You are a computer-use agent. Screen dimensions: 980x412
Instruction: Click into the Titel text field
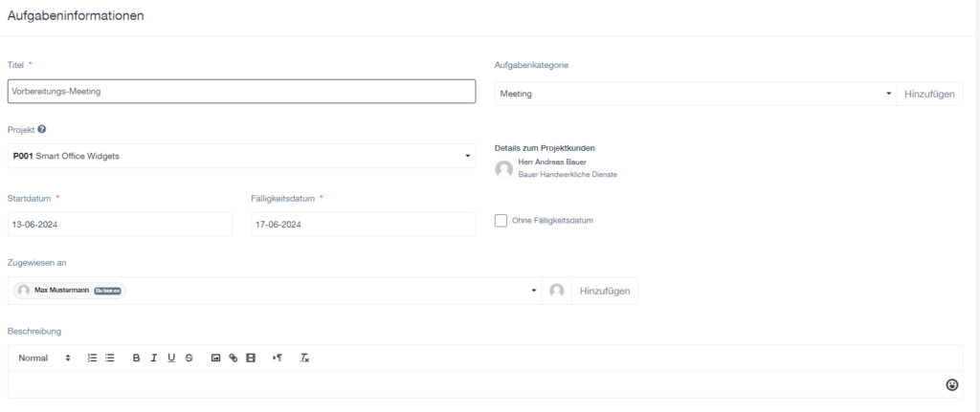pos(241,91)
